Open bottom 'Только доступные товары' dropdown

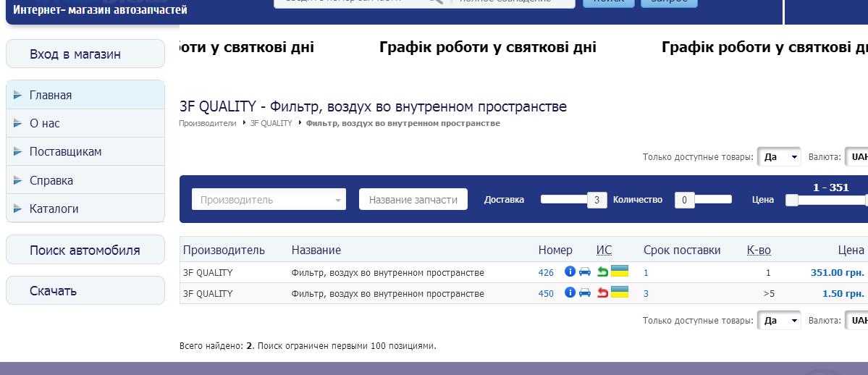click(x=779, y=321)
